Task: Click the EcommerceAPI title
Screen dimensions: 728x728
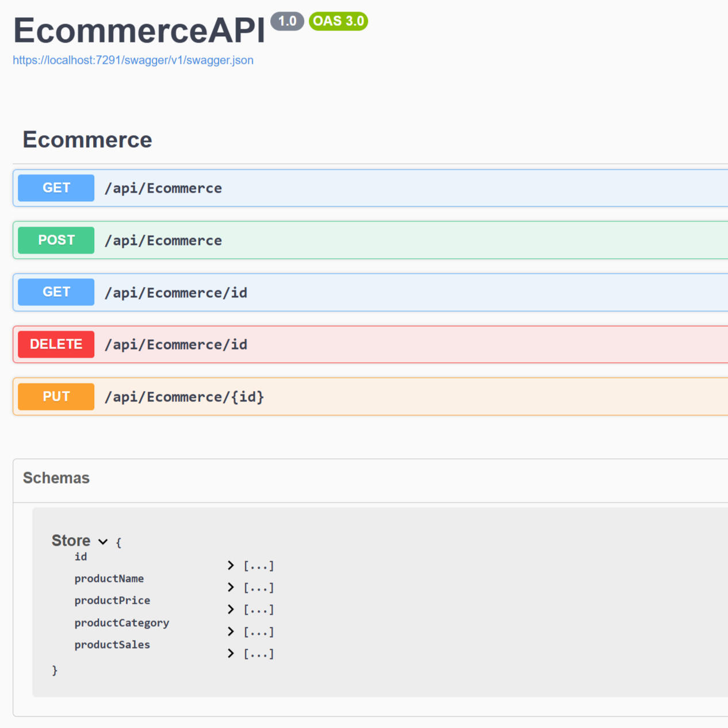Action: (139, 30)
